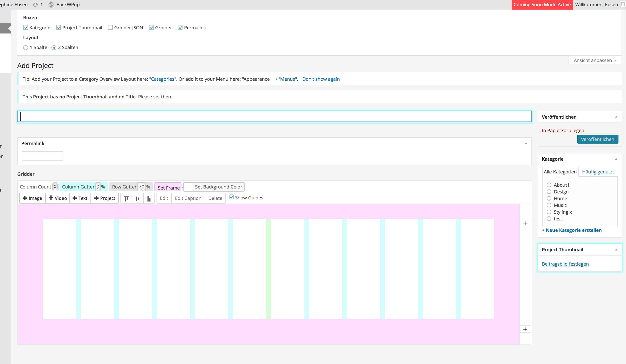Switch to the Häufig genutzt tab
The height and width of the screenshot is (364, 626).
click(598, 172)
